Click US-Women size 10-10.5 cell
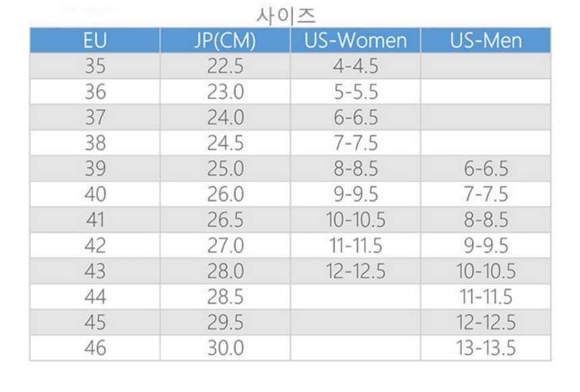Screen dimensions: 580x392 (x=355, y=220)
